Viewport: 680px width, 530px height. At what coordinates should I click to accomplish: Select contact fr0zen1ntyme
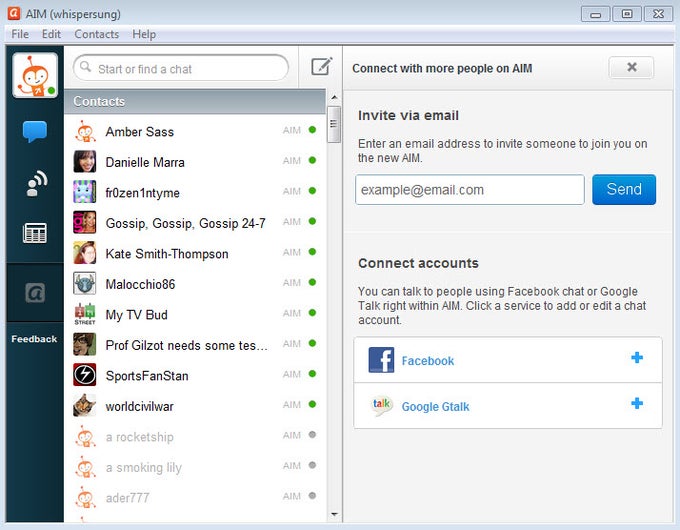pyautogui.click(x=195, y=192)
